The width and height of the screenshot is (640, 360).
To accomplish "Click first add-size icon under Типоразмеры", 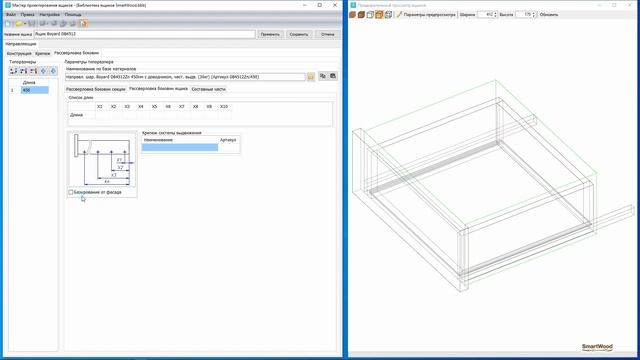I will pos(13,71).
